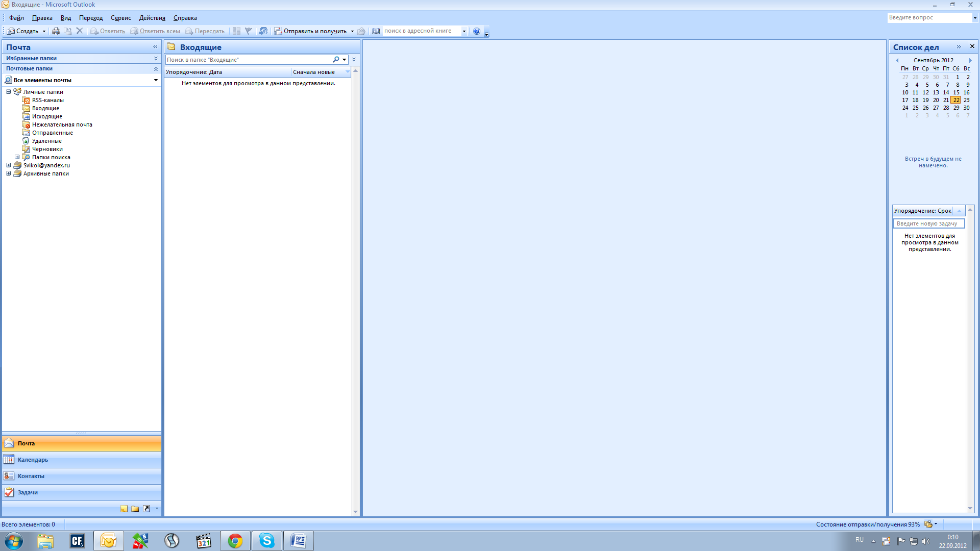Click the Введите вопрос help field
980x551 pixels.
[x=929, y=17]
